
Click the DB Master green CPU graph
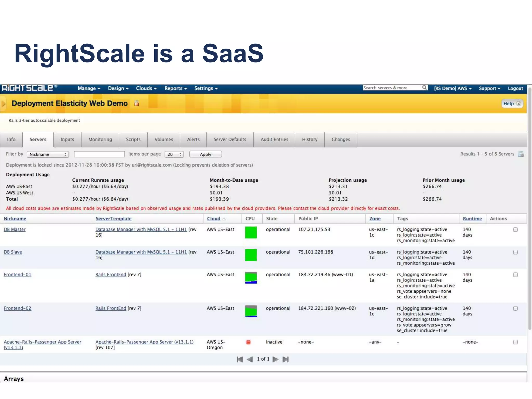click(x=251, y=232)
